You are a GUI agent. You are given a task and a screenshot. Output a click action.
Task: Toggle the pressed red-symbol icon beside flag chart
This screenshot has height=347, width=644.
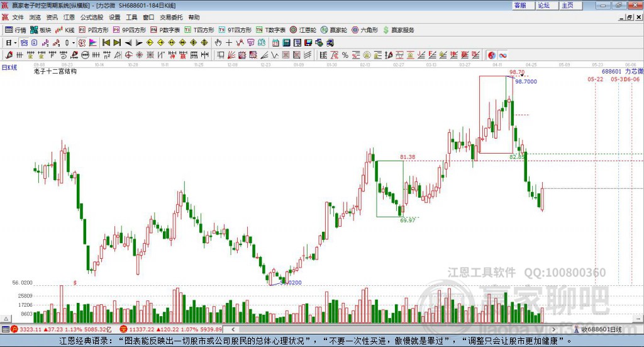tap(82, 43)
